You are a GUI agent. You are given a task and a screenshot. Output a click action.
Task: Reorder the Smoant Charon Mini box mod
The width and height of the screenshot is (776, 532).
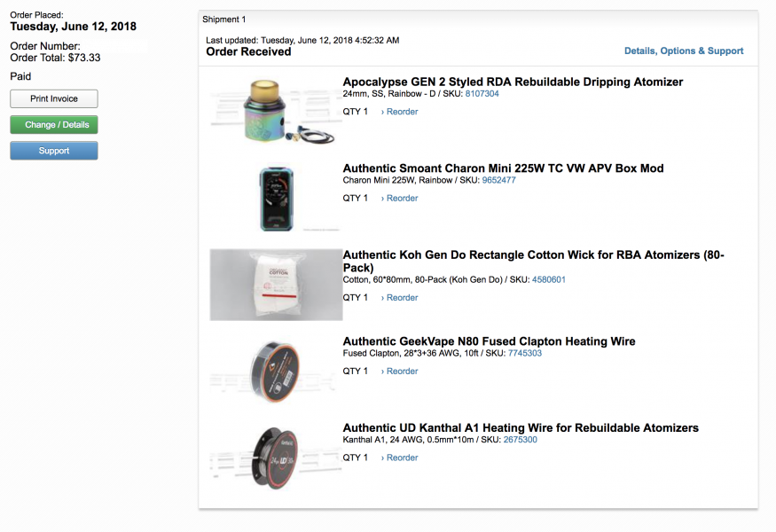tap(400, 199)
